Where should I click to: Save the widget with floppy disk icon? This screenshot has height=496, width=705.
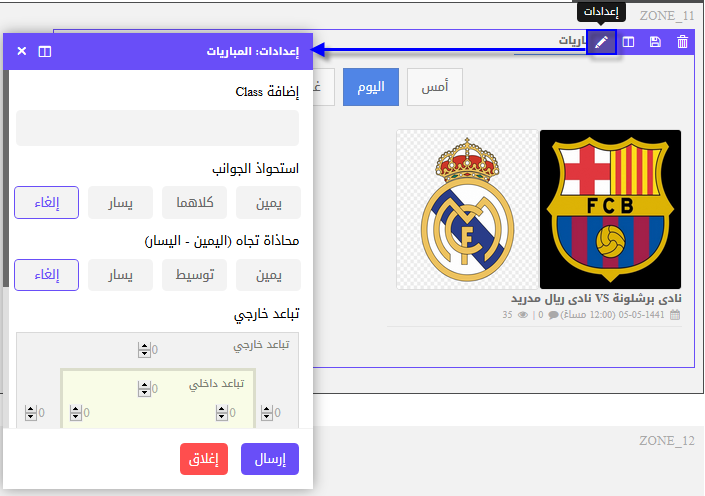(x=655, y=42)
